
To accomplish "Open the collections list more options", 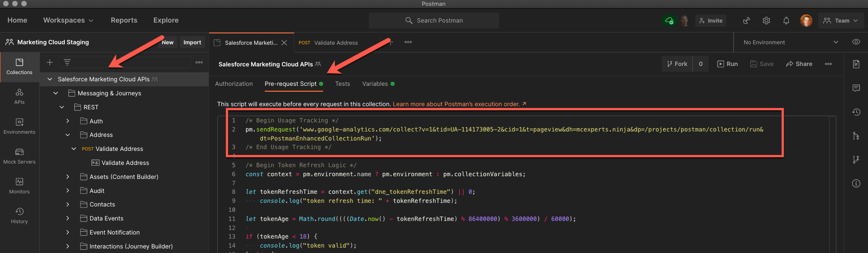I will coord(199,62).
